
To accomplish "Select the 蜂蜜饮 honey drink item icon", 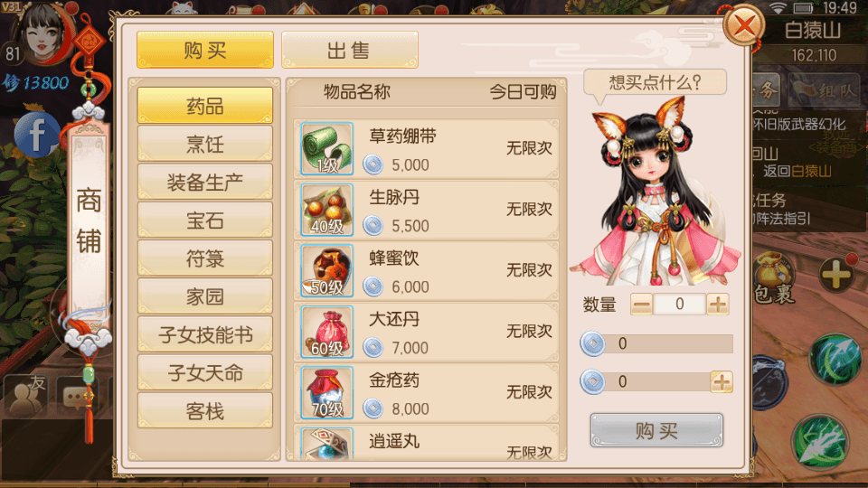I will 327,270.
